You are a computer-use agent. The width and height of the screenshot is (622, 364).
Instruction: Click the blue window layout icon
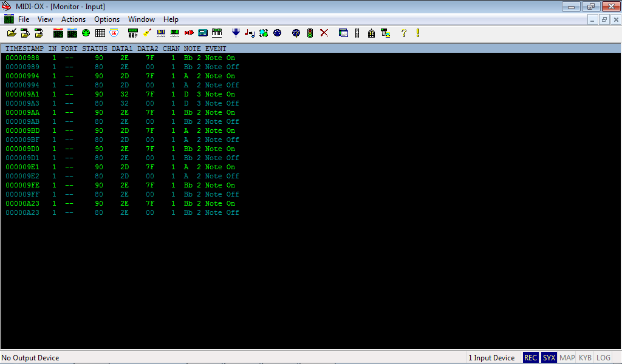pos(344,33)
